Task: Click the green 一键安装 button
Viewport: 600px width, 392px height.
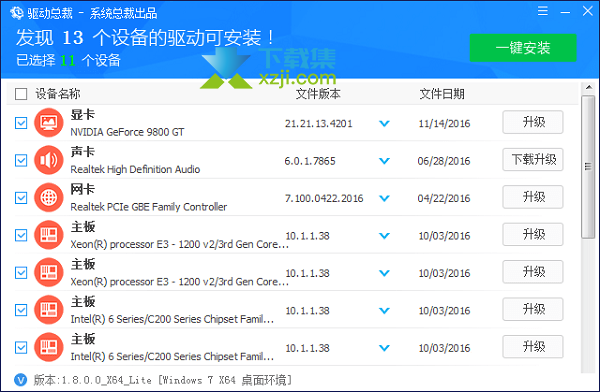Action: 523,48
